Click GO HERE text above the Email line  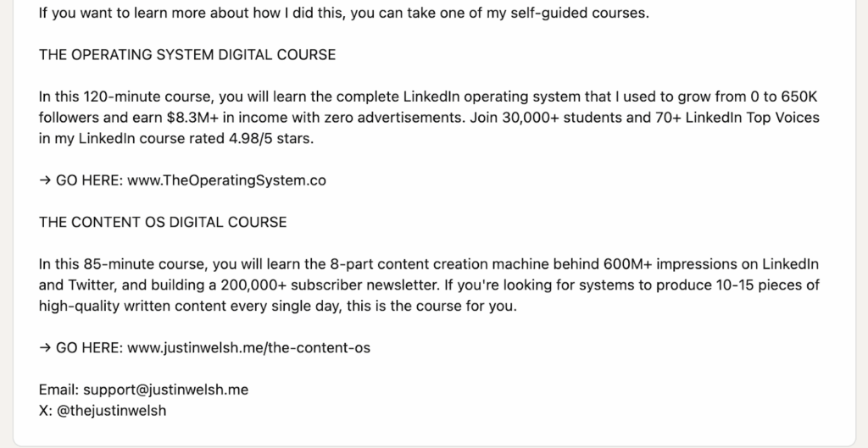click(89, 348)
